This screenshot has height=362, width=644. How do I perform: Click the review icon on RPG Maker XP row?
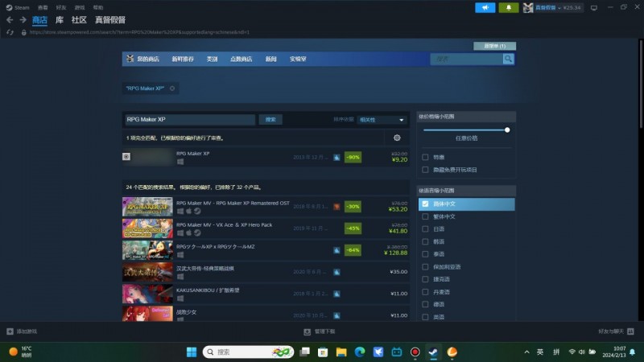pyautogui.click(x=336, y=157)
